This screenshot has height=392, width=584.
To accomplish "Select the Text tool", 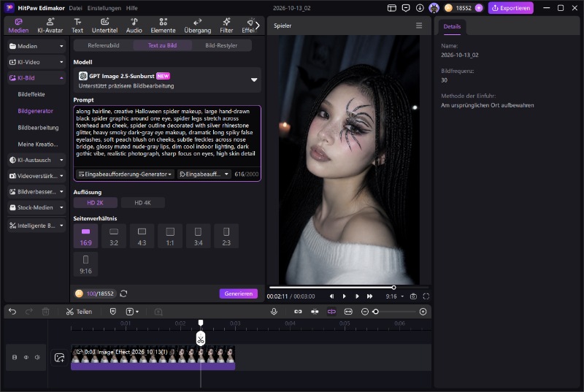I will 77,26.
